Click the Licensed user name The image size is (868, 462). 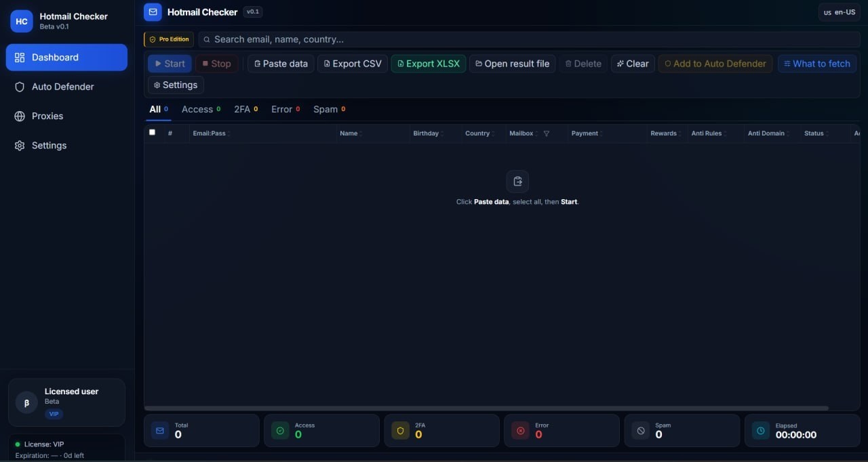[71, 392]
